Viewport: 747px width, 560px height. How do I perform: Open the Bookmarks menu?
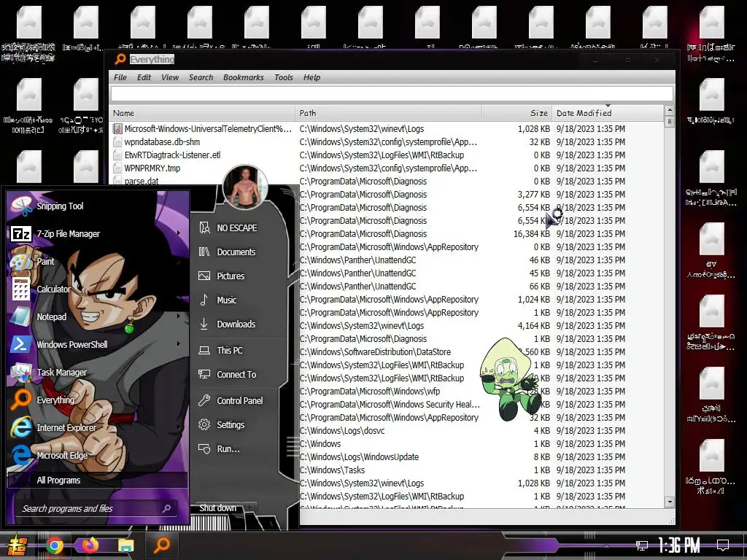pos(243,77)
